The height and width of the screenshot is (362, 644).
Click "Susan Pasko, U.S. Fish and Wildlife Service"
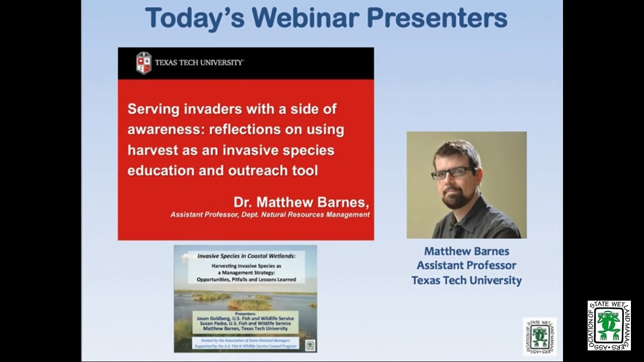[x=246, y=323]
